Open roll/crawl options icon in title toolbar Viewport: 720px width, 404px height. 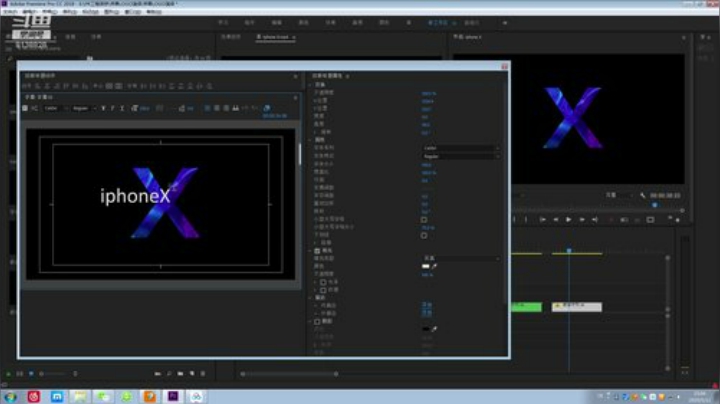[34, 108]
